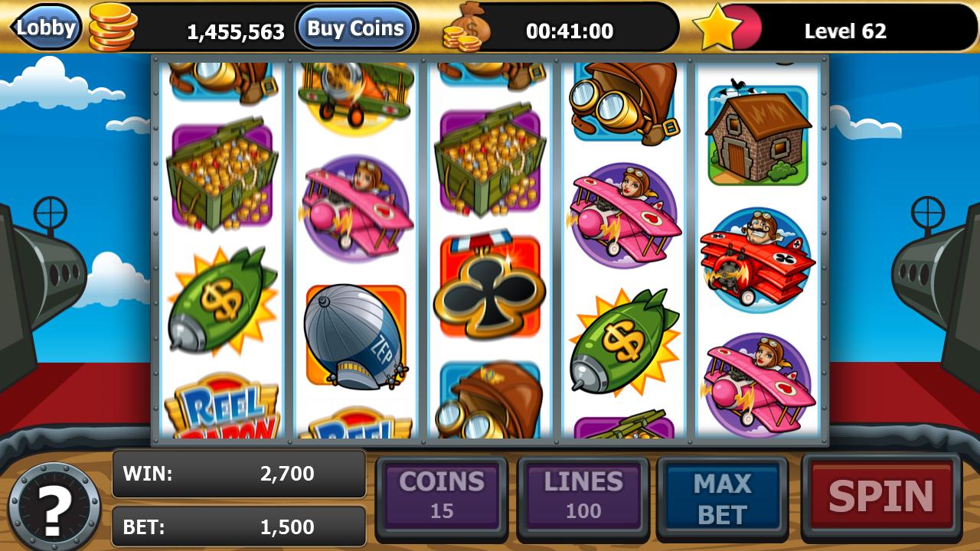The width and height of the screenshot is (980, 551).
Task: Select the aviator helmet with goggles symbol
Action: [x=623, y=103]
